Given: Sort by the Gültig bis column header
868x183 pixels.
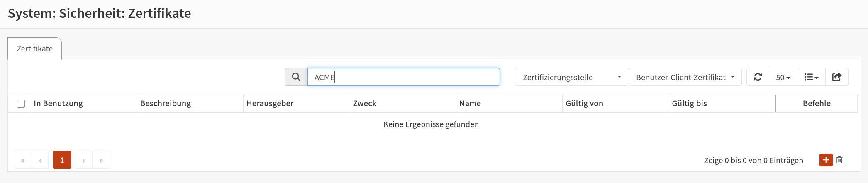Looking at the screenshot, I should 689,103.
